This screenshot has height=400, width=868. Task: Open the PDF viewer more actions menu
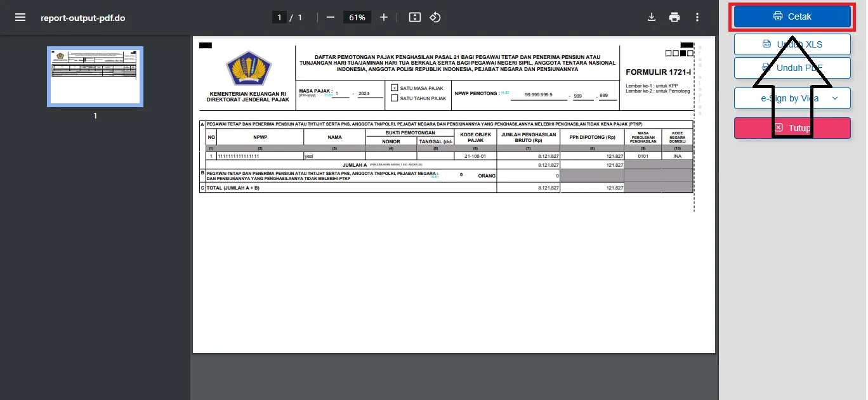[x=697, y=18]
